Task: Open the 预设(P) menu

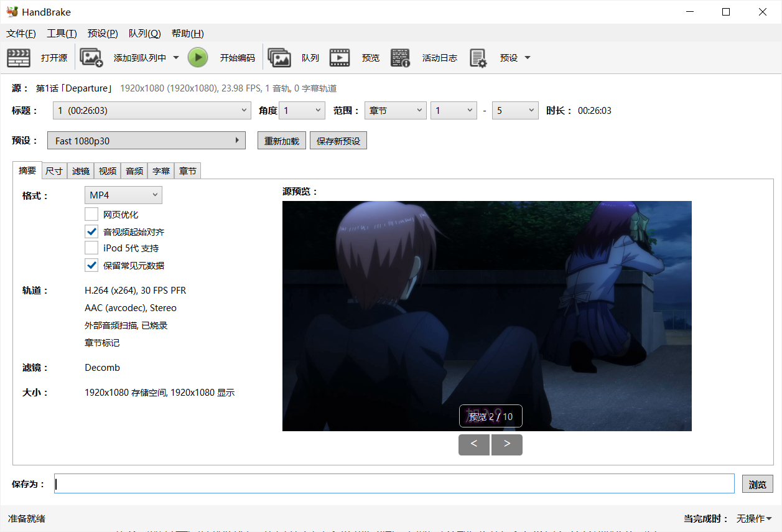Action: (103, 34)
